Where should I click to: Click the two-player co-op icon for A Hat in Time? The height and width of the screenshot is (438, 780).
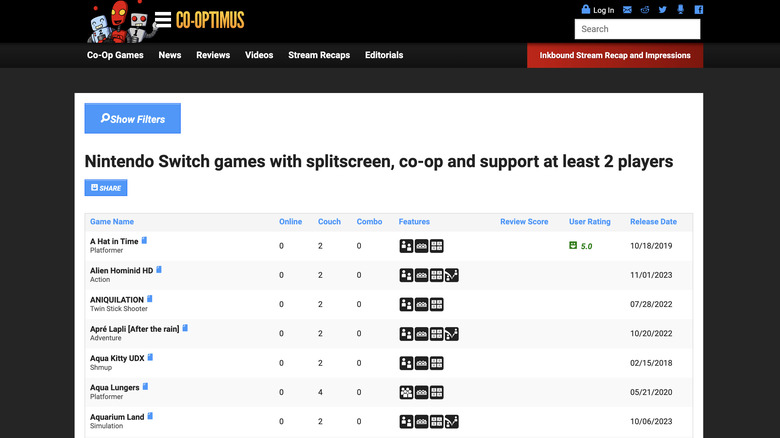coord(406,246)
